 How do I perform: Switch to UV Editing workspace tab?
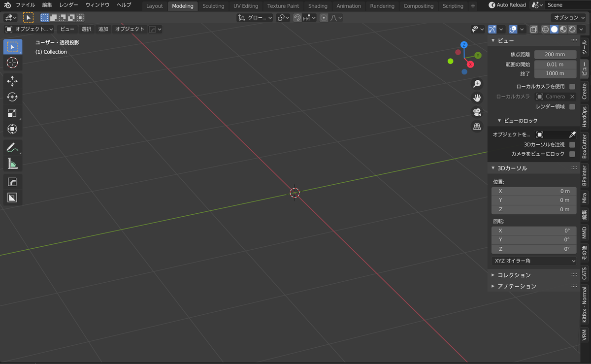coord(246,6)
